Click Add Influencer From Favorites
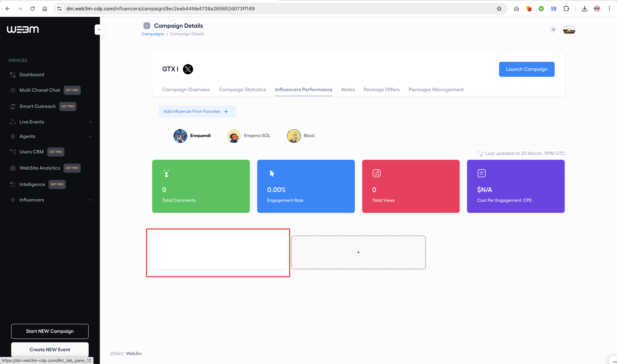The image size is (617, 364). coord(197,112)
